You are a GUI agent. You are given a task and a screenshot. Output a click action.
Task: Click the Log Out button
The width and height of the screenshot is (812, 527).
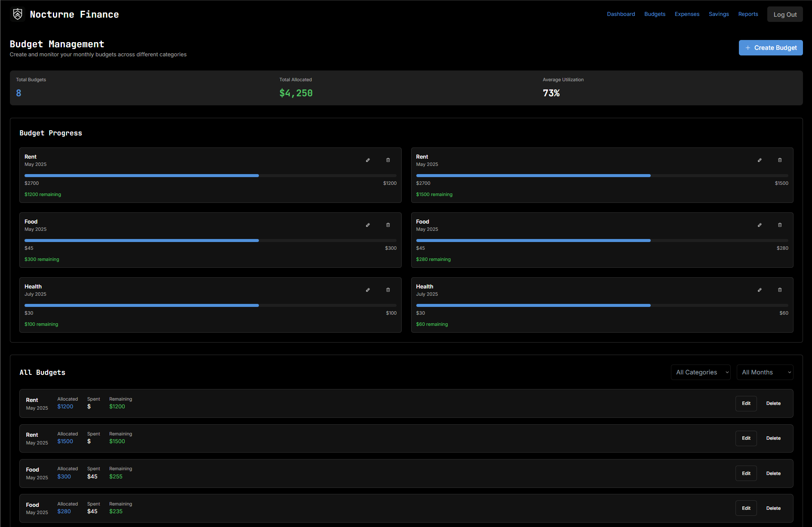click(x=785, y=15)
